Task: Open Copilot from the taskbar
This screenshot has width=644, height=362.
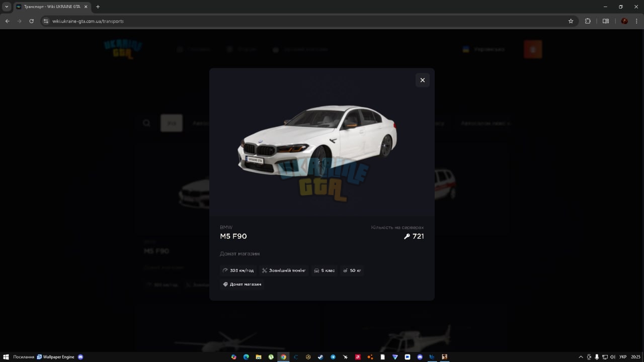Action: tap(234, 357)
